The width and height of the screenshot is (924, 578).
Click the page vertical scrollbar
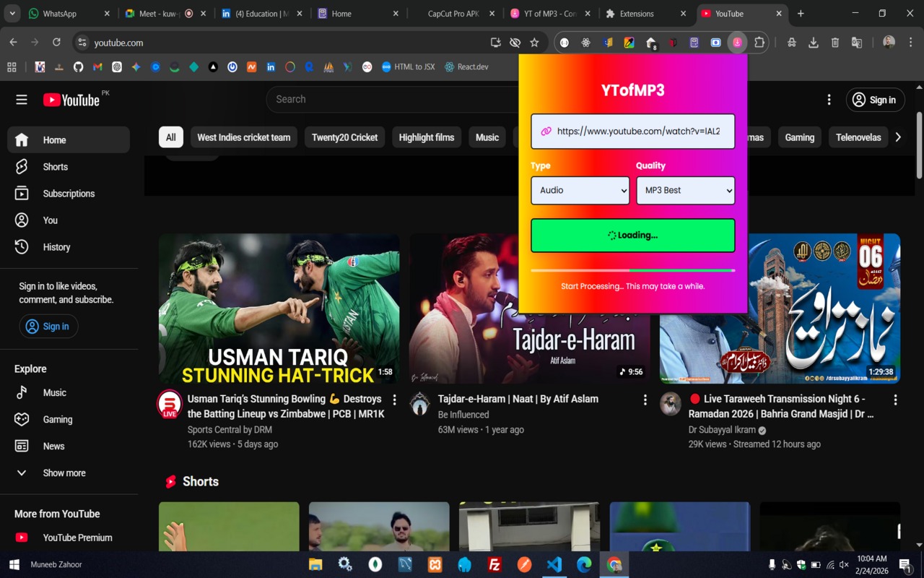(x=919, y=144)
